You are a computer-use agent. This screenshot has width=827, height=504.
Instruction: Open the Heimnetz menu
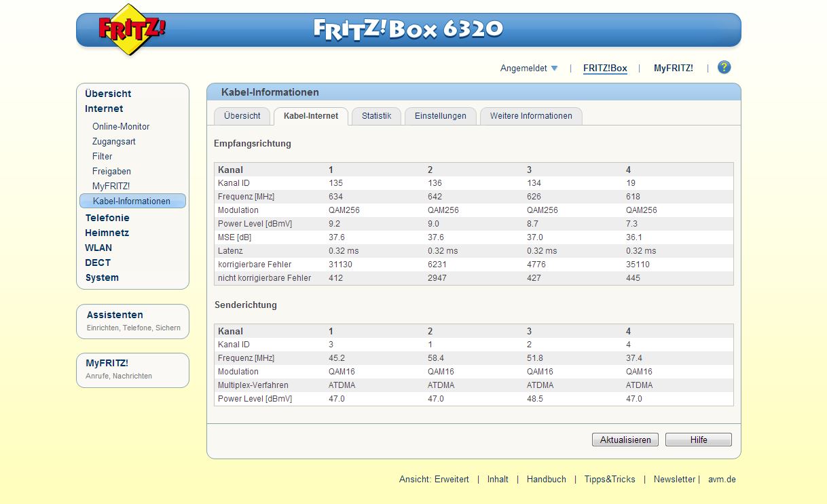point(107,233)
